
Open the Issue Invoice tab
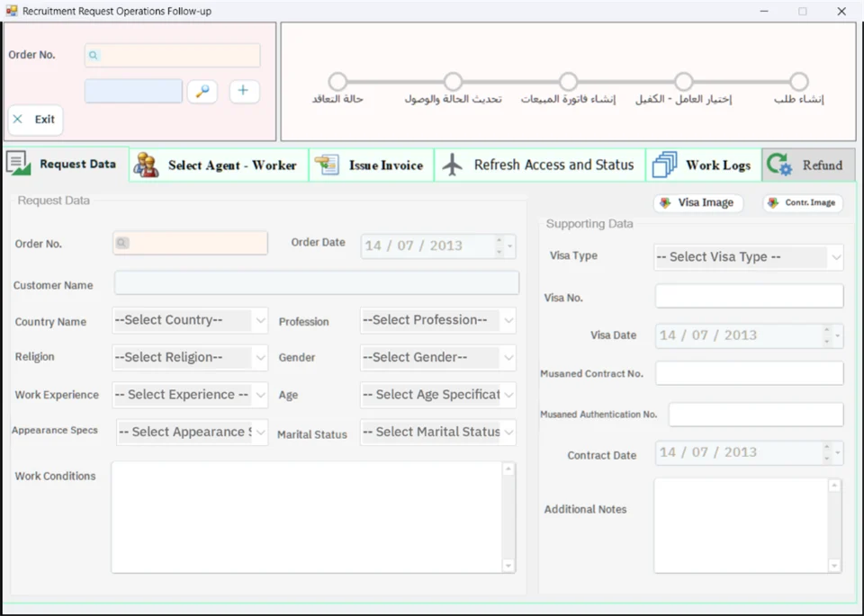372,165
